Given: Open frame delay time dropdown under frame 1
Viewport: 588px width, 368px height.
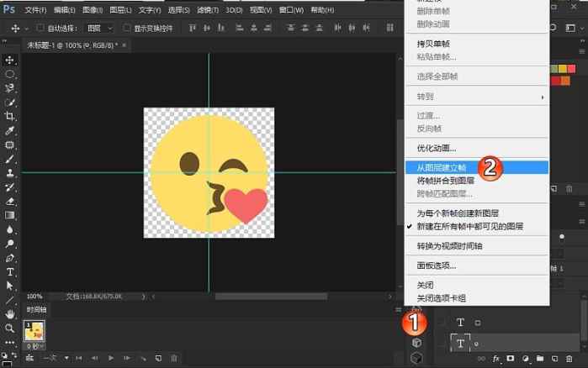Looking at the screenshot, I should [x=34, y=346].
